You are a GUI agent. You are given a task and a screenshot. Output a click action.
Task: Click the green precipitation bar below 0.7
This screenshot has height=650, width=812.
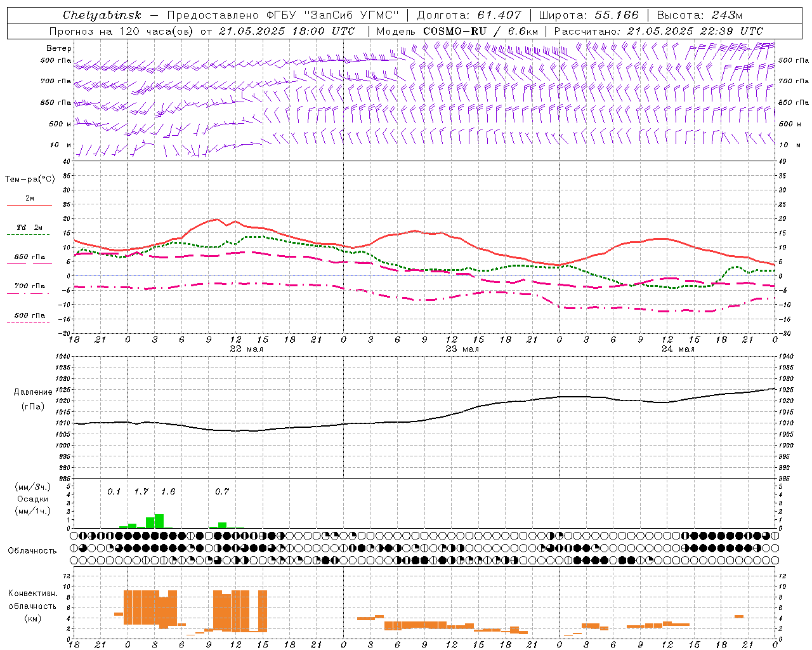pos(222,525)
